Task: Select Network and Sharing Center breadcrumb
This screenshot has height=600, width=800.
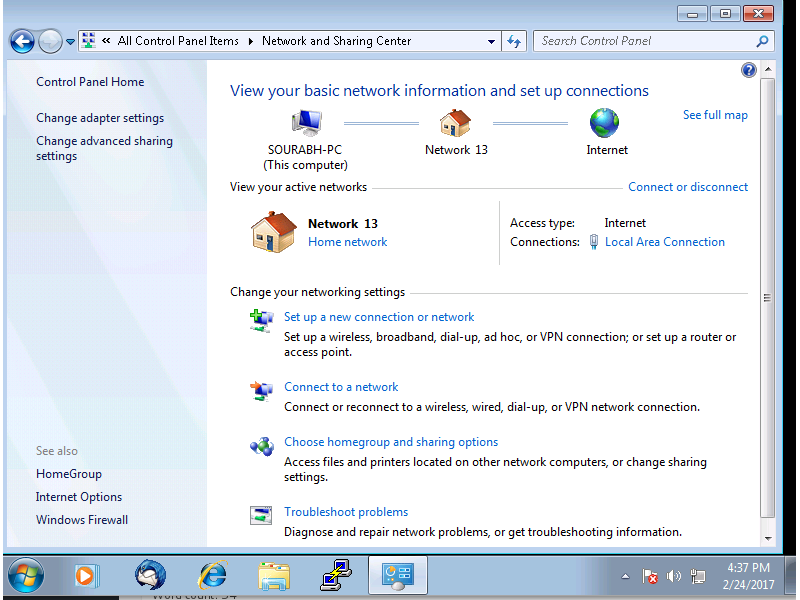Action: pyautogui.click(x=336, y=41)
